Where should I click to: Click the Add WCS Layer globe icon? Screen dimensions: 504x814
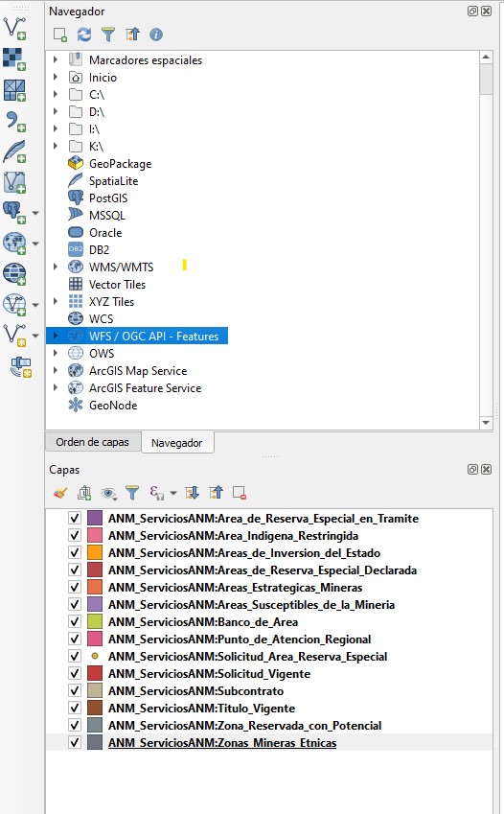pyautogui.click(x=14, y=273)
